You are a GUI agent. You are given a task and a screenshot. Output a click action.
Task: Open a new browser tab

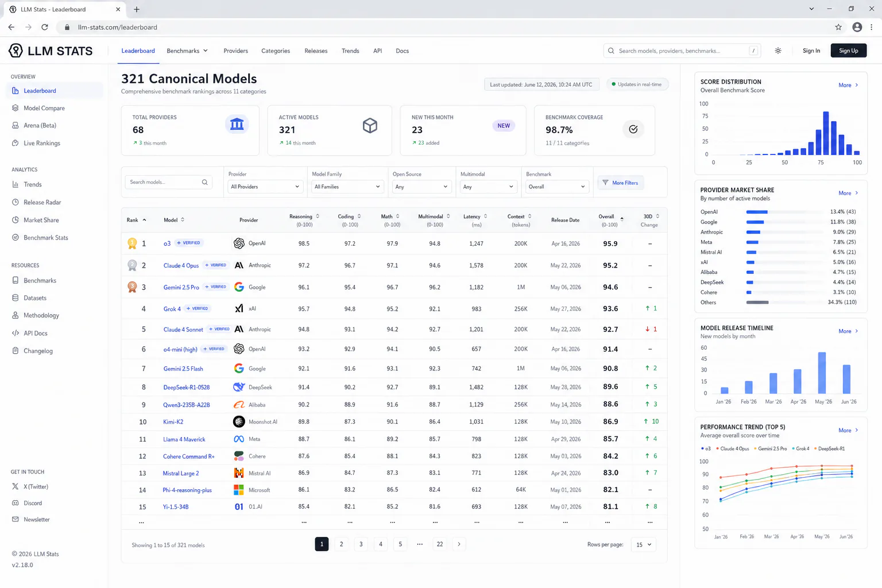point(137,9)
